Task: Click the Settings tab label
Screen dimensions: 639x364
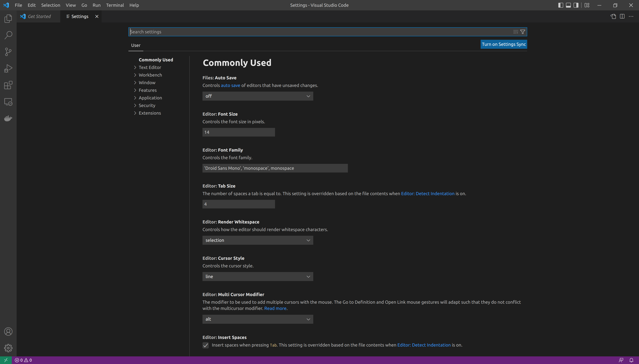Action: [79, 16]
